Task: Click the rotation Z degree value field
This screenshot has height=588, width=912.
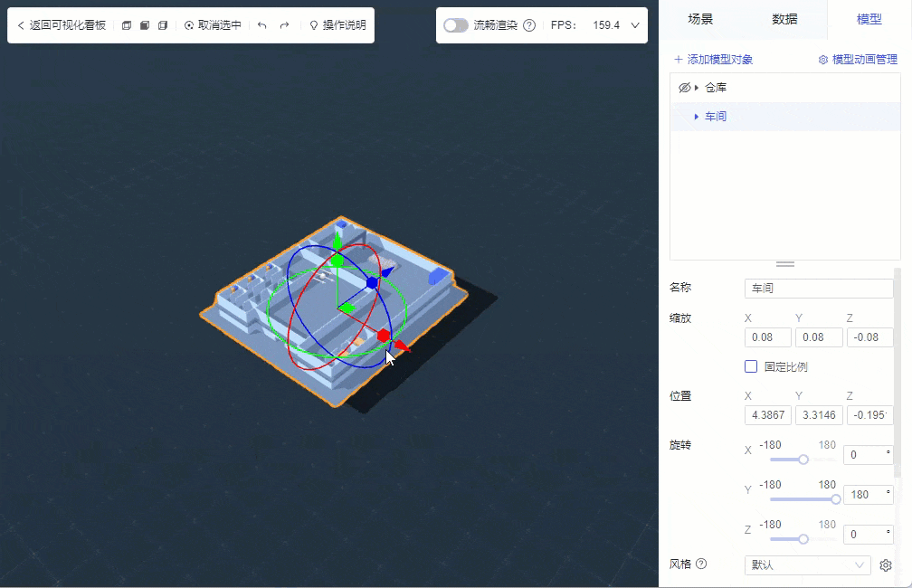Action: pyautogui.click(x=868, y=534)
